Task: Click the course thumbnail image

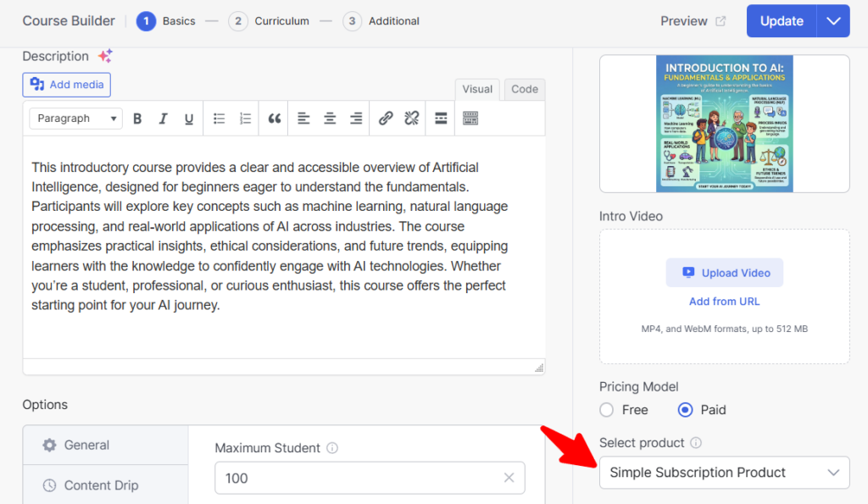Action: click(x=724, y=124)
